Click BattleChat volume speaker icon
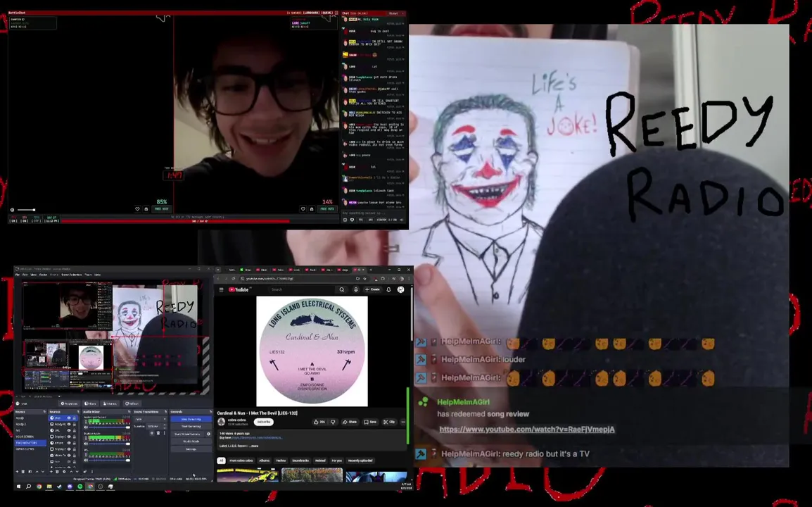812x507 pixels. 12,210
